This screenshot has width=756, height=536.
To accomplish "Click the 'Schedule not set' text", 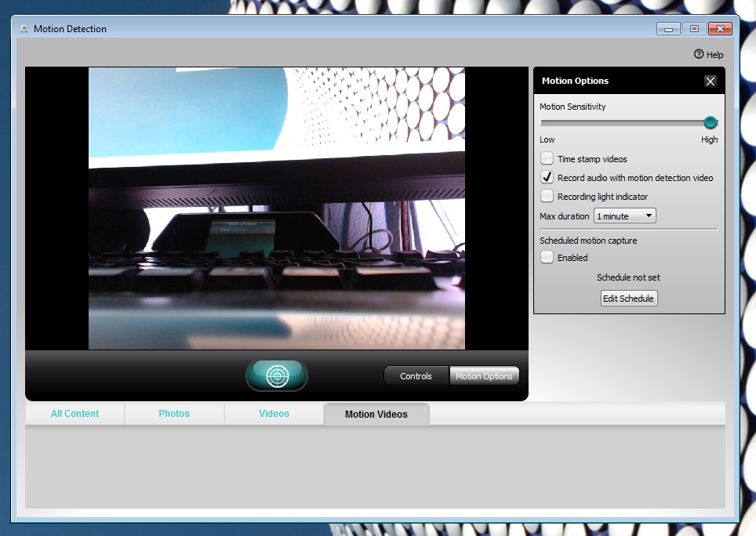I will [x=628, y=277].
